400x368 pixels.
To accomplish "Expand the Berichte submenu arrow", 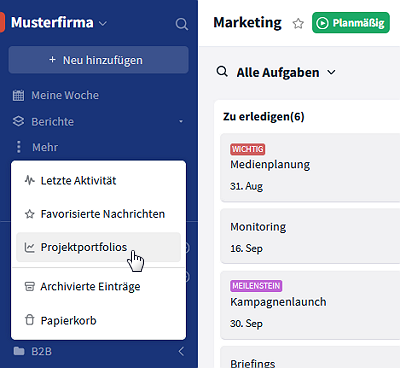I will coord(181,121).
